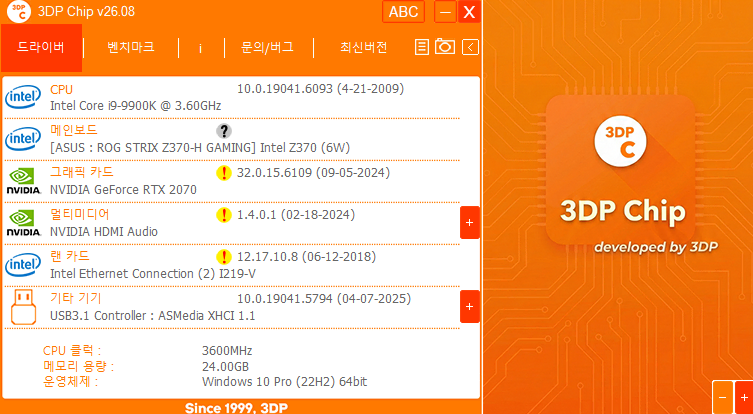Click warning icon next to 12.17.10.8
The height and width of the screenshot is (414, 753).
coord(224,257)
